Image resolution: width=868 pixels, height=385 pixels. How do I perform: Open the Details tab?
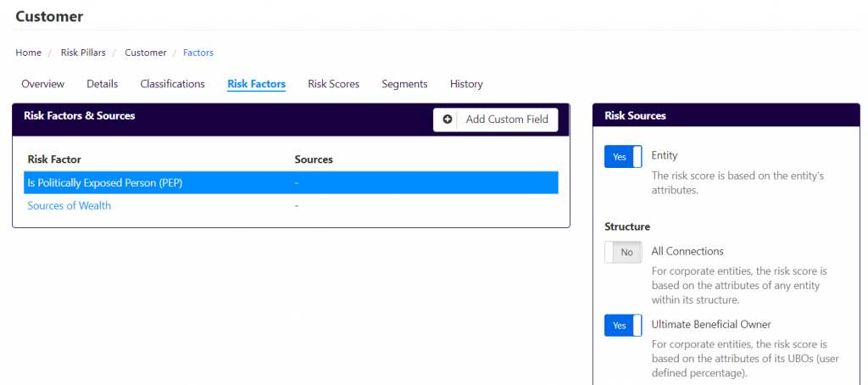[103, 84]
